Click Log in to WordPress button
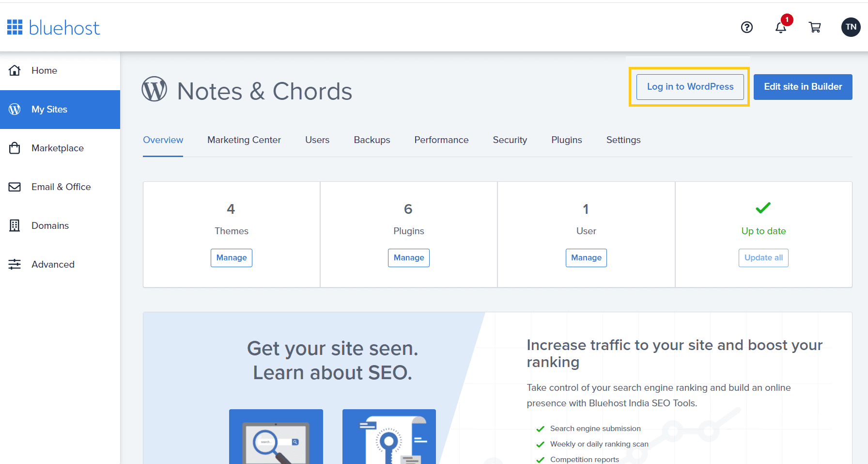This screenshot has height=464, width=868. tap(690, 87)
